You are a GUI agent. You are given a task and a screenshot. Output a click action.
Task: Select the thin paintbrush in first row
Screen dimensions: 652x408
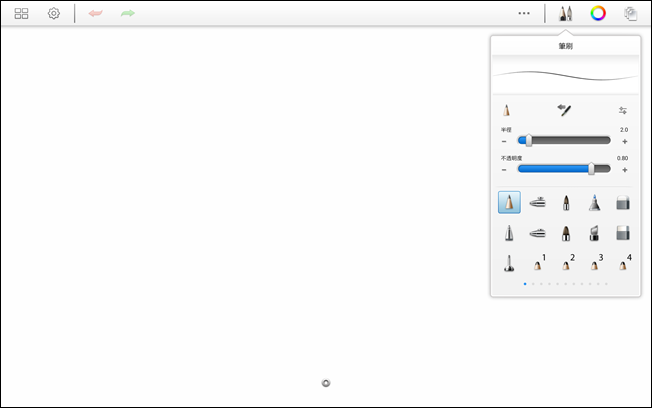[566, 203]
